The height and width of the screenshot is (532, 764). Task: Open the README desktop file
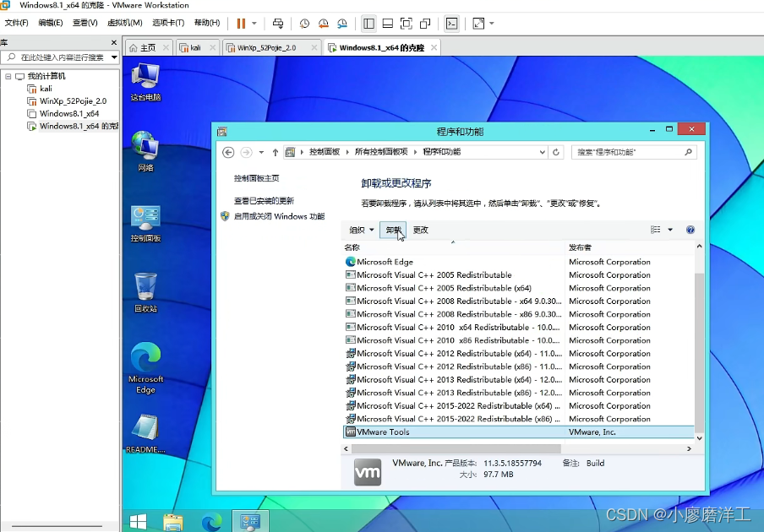tap(145, 434)
